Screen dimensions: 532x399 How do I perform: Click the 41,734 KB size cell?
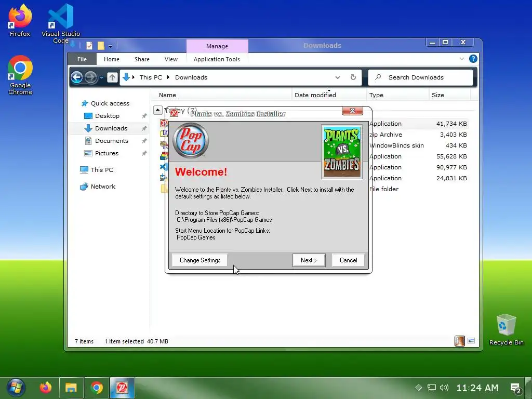pos(451,124)
